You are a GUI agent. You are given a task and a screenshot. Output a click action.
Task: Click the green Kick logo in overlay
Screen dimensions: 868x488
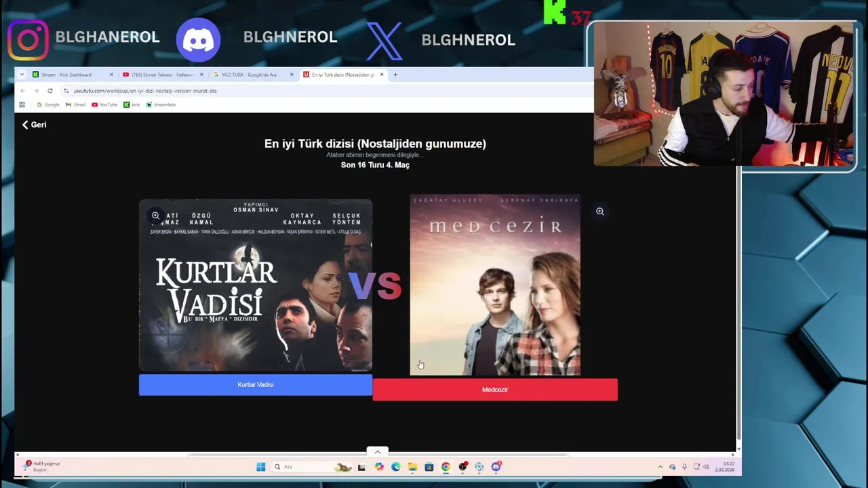[x=555, y=12]
